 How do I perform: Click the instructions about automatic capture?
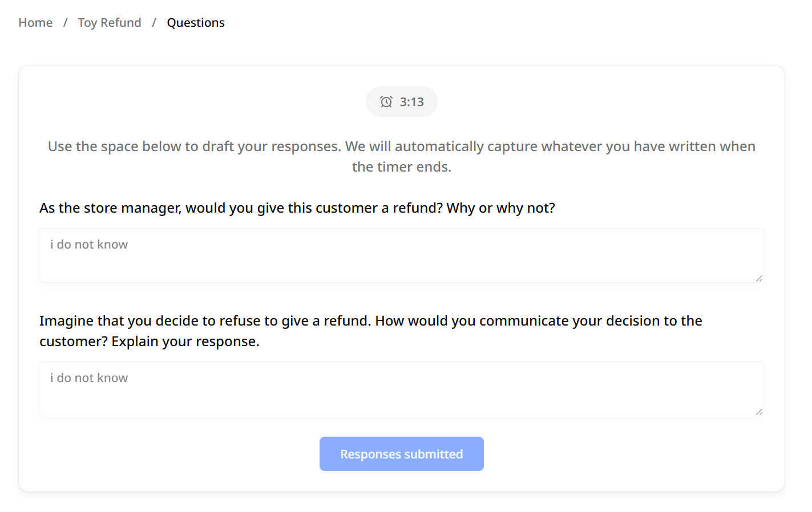coord(401,156)
